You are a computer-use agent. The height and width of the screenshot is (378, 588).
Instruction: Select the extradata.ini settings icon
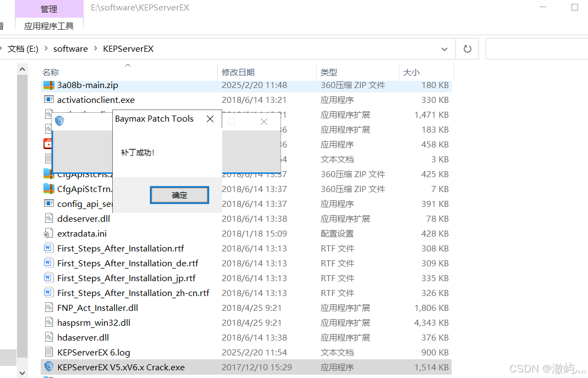48,233
